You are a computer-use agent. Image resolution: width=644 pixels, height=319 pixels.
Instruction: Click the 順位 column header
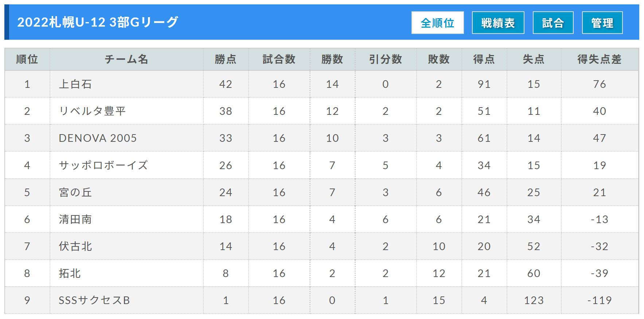click(x=27, y=59)
